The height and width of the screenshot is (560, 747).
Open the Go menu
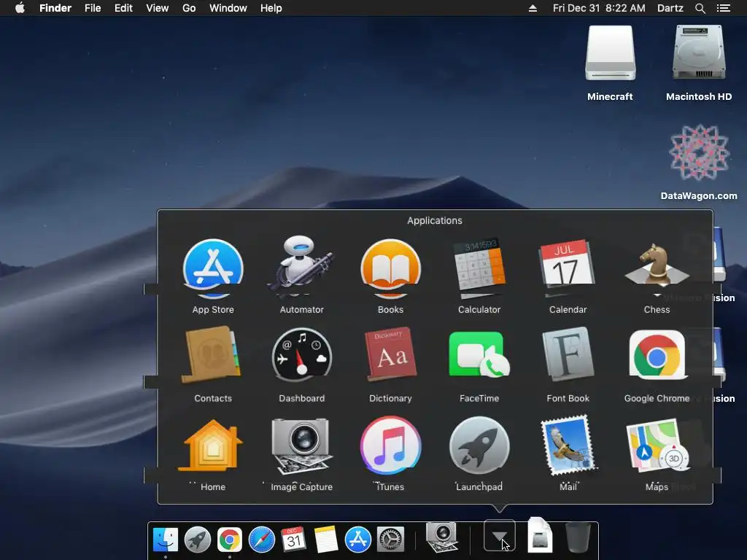coord(189,8)
